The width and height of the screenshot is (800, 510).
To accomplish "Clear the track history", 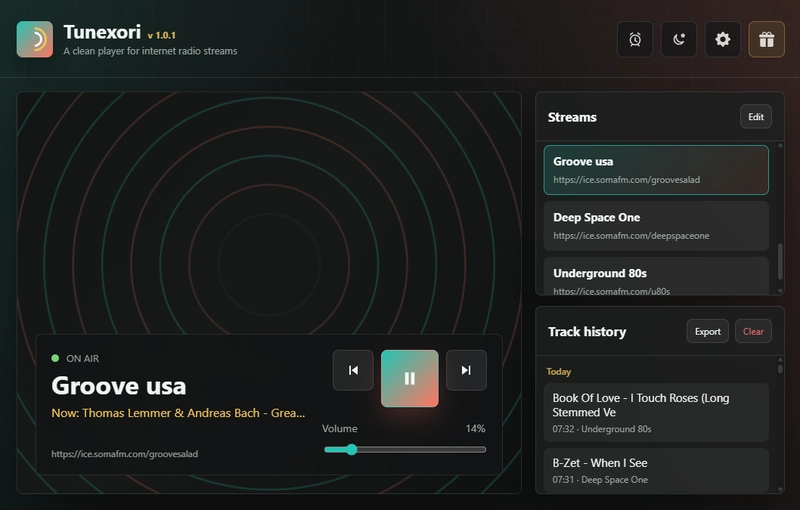I will [753, 331].
